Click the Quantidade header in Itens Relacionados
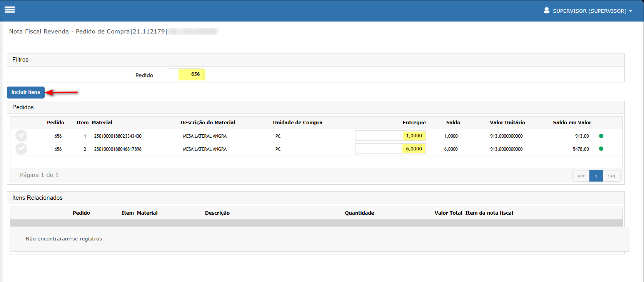The height and width of the screenshot is (282, 644). pyautogui.click(x=359, y=213)
